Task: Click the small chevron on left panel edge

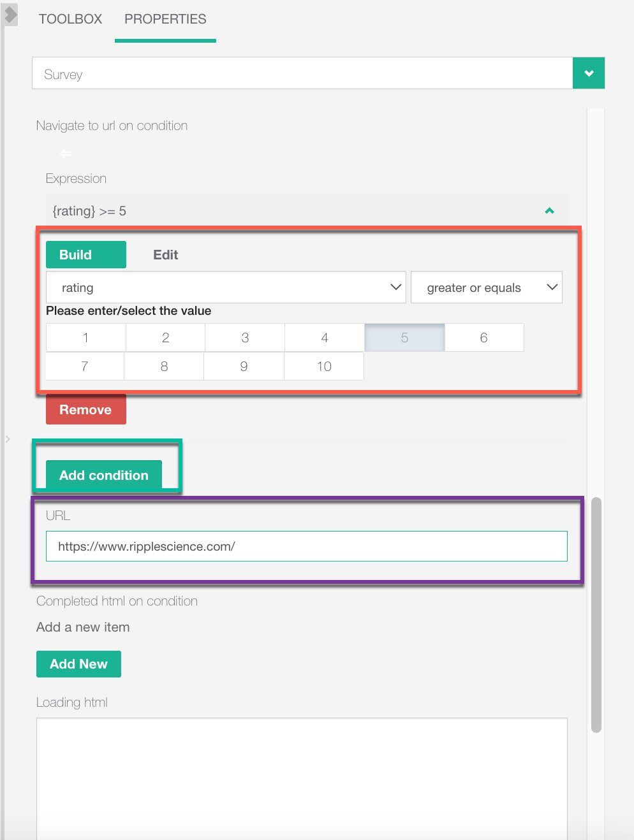Action: [8, 438]
